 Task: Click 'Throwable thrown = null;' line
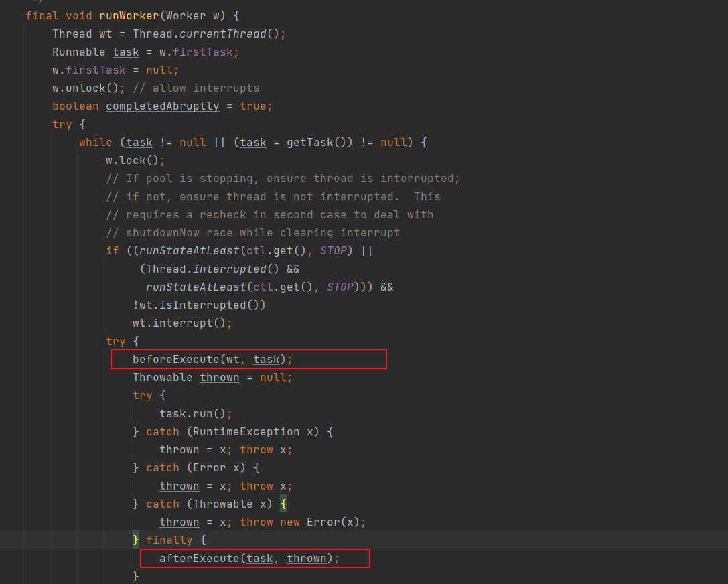213,378
